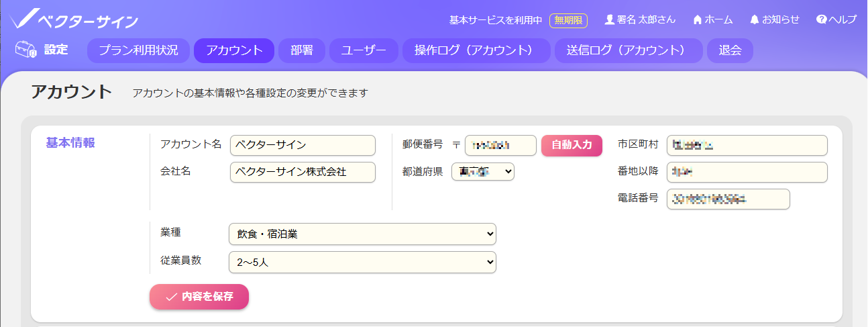Click the help question mark icon

(x=821, y=20)
